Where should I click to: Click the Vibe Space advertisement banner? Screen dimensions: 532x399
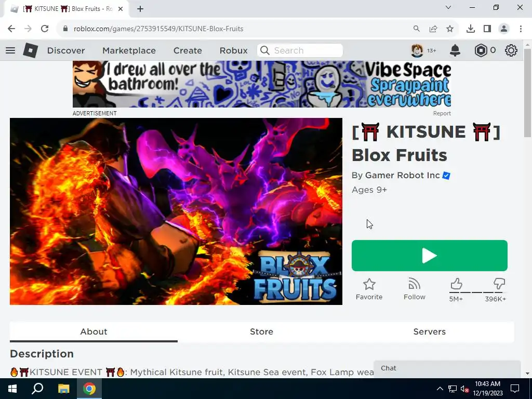262,84
